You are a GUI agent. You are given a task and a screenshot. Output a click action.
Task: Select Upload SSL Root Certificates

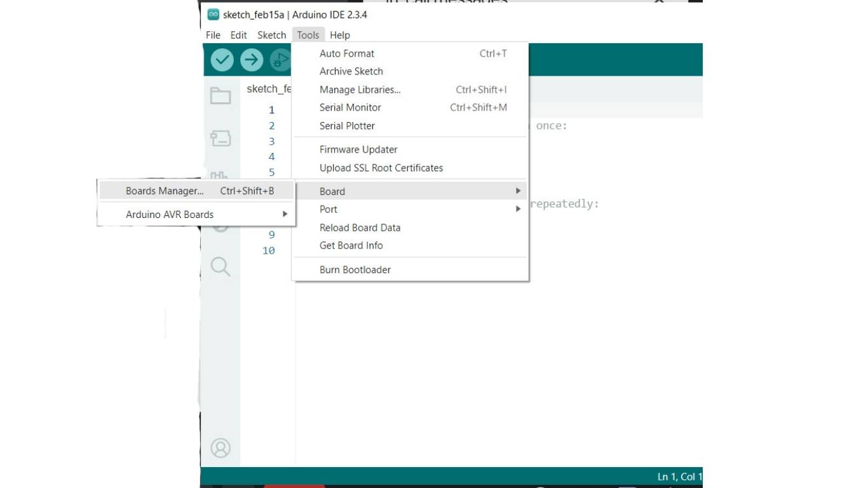[410, 168]
